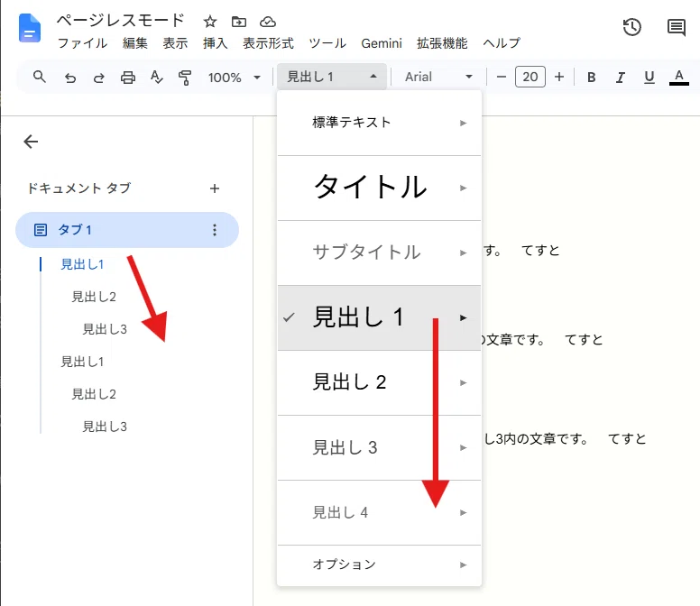Print the document
The width and height of the screenshot is (700, 606).
click(x=128, y=78)
